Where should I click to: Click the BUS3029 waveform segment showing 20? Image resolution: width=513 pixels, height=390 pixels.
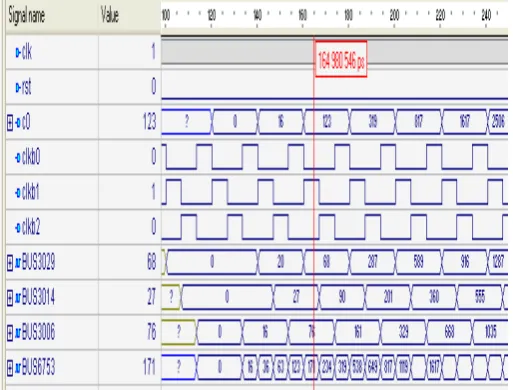click(x=281, y=262)
